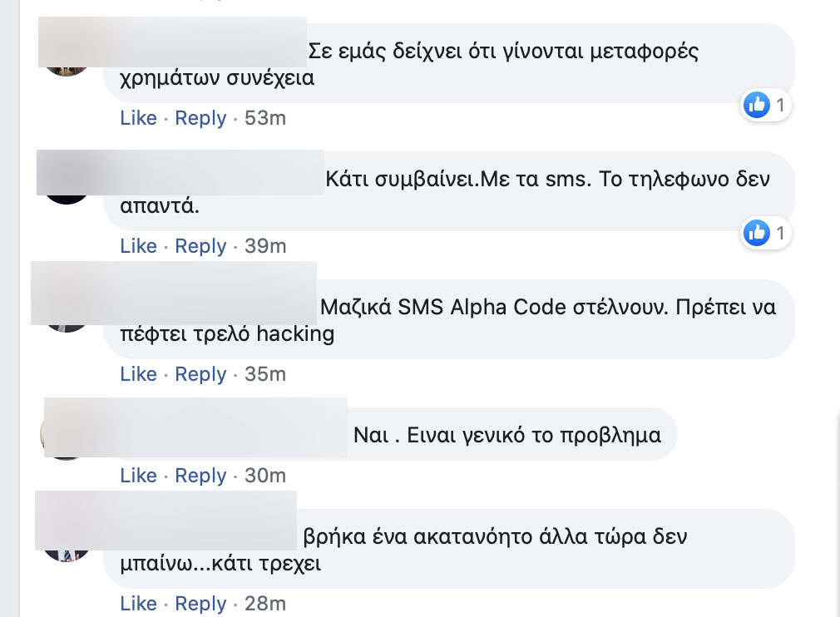This screenshot has height=617, width=840.
Task: Like the comment posted 30m ago
Action: (x=138, y=476)
